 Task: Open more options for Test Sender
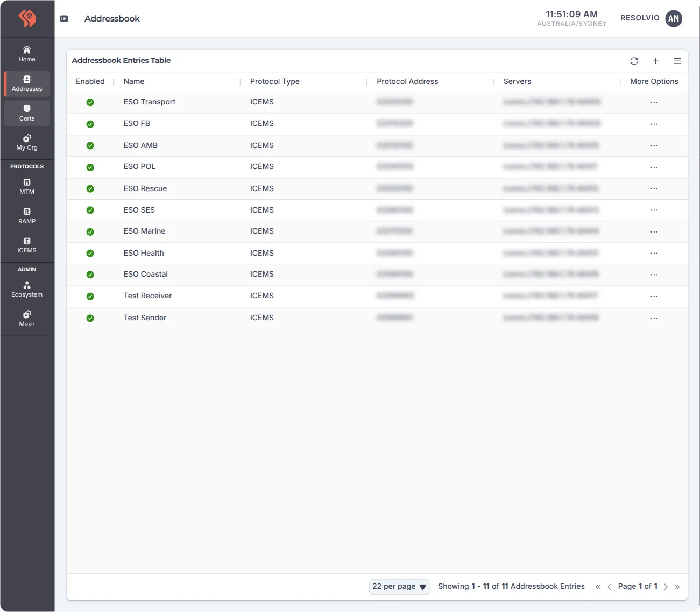654,318
